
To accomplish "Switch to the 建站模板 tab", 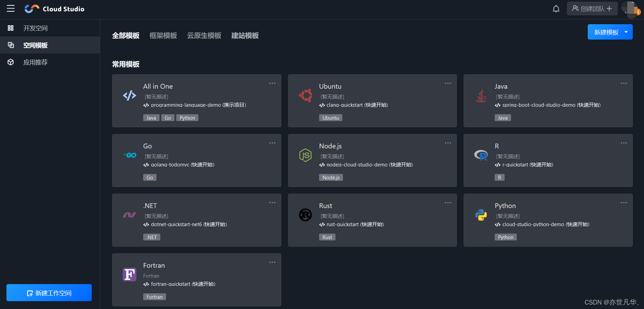I will coord(245,35).
